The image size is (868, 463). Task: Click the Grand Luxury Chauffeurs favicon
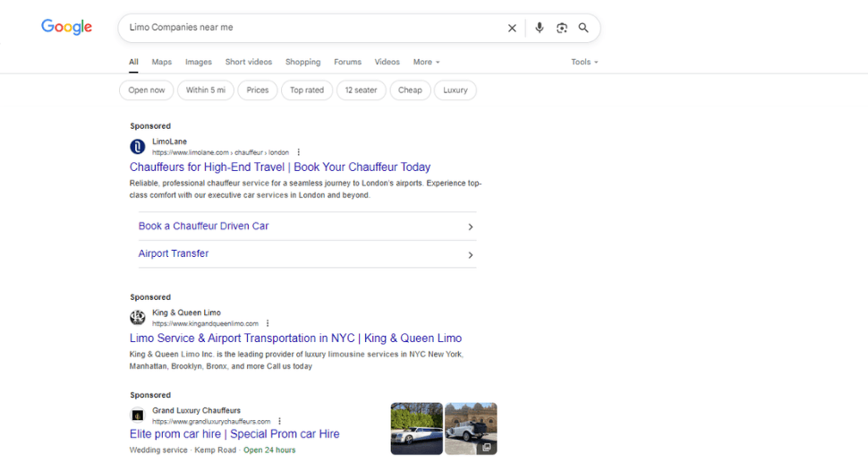(137, 416)
